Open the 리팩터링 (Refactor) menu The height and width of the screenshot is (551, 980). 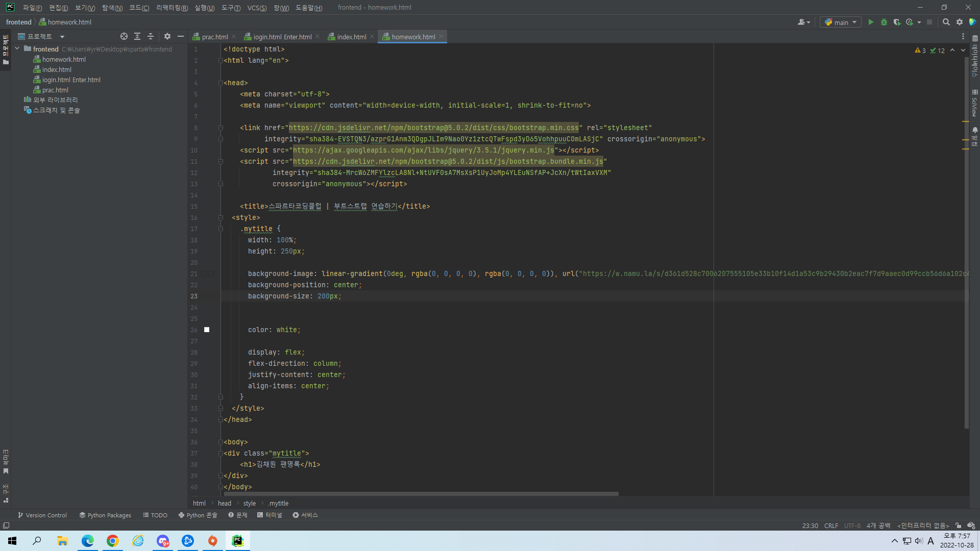point(172,8)
